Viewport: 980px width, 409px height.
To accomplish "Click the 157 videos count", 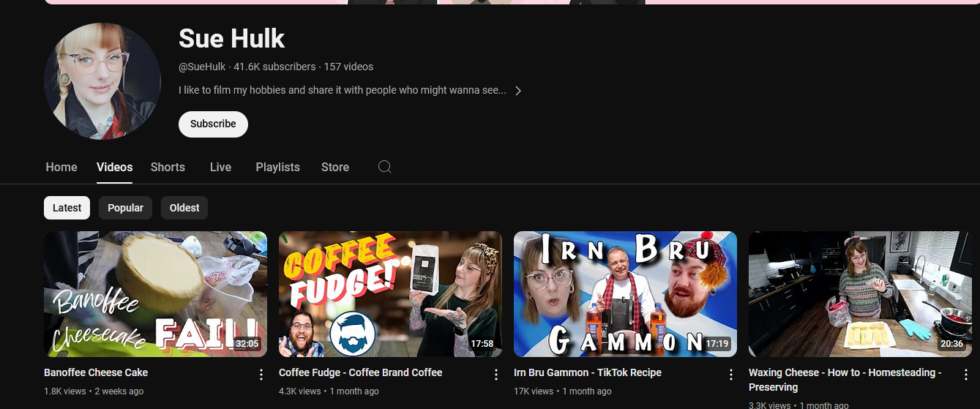I will tap(348, 67).
